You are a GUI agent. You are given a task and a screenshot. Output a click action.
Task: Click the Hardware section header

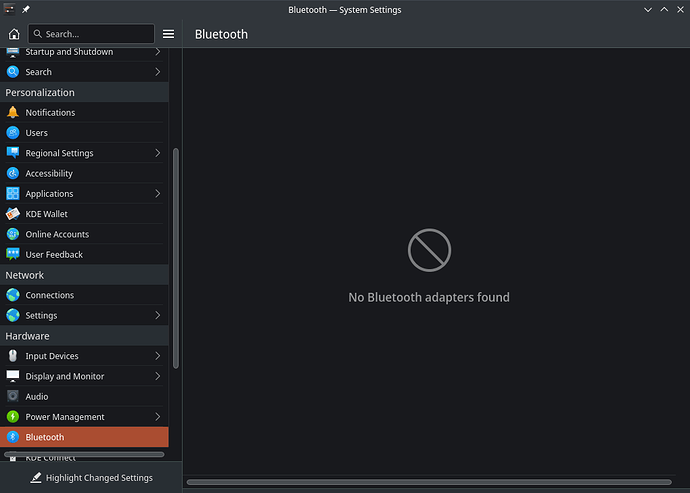[84, 335]
